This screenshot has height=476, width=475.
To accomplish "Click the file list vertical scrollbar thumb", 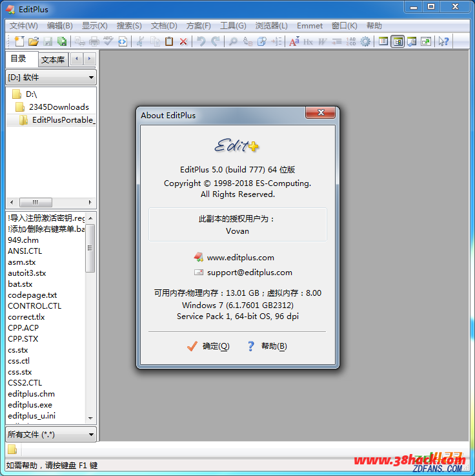I will click(90, 248).
